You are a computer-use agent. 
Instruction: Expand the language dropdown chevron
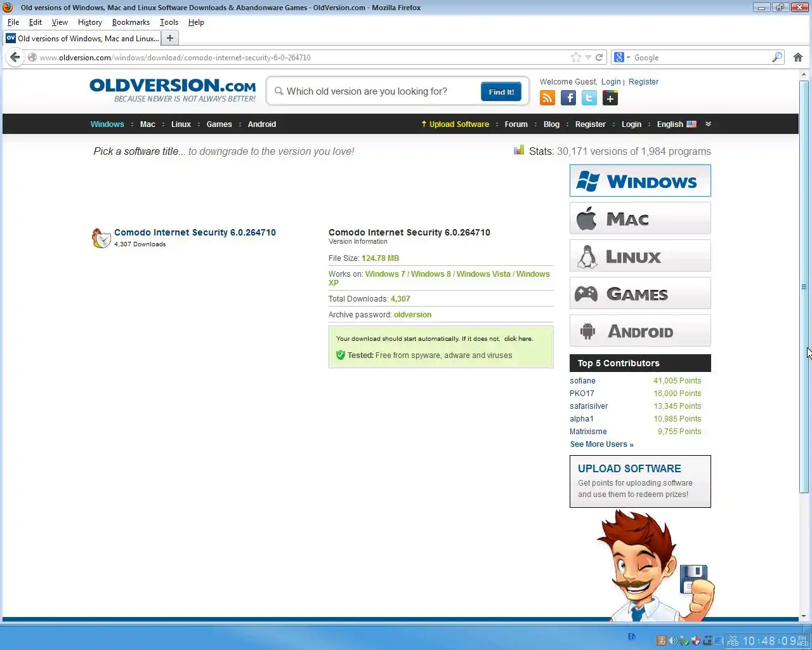point(708,124)
